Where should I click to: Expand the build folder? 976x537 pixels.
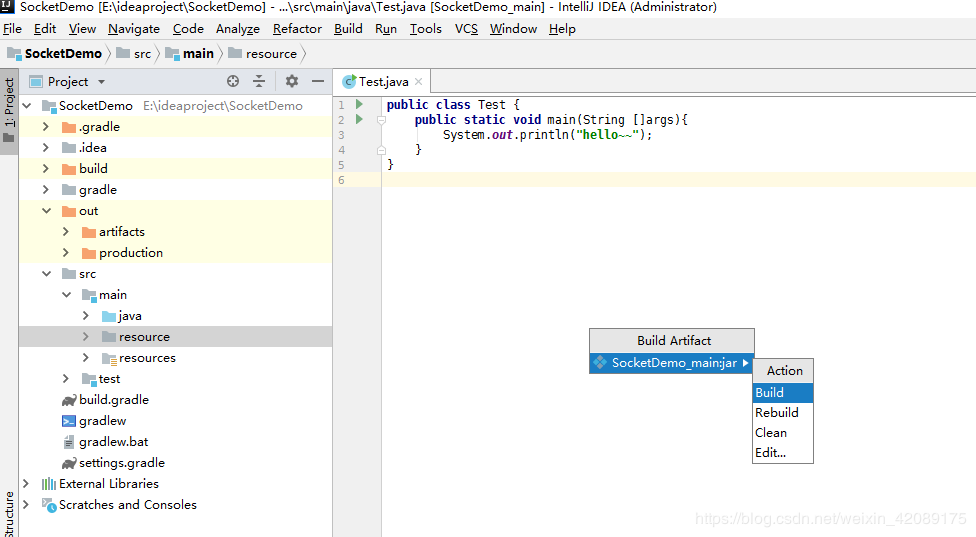45,169
